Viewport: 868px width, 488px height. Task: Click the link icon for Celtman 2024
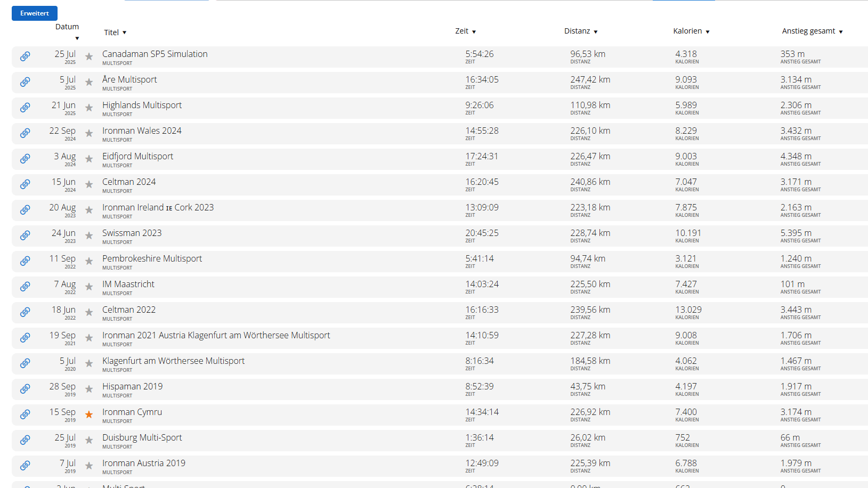25,184
